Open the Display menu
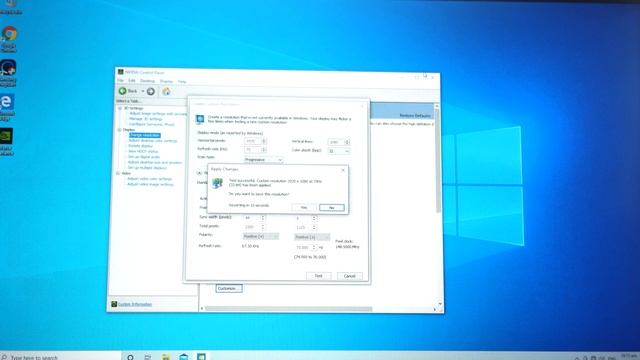This screenshot has height=360, width=640. [x=166, y=82]
